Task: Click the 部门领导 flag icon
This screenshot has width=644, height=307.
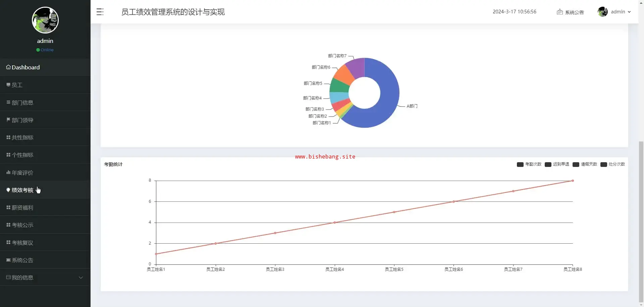Action: 8,120
